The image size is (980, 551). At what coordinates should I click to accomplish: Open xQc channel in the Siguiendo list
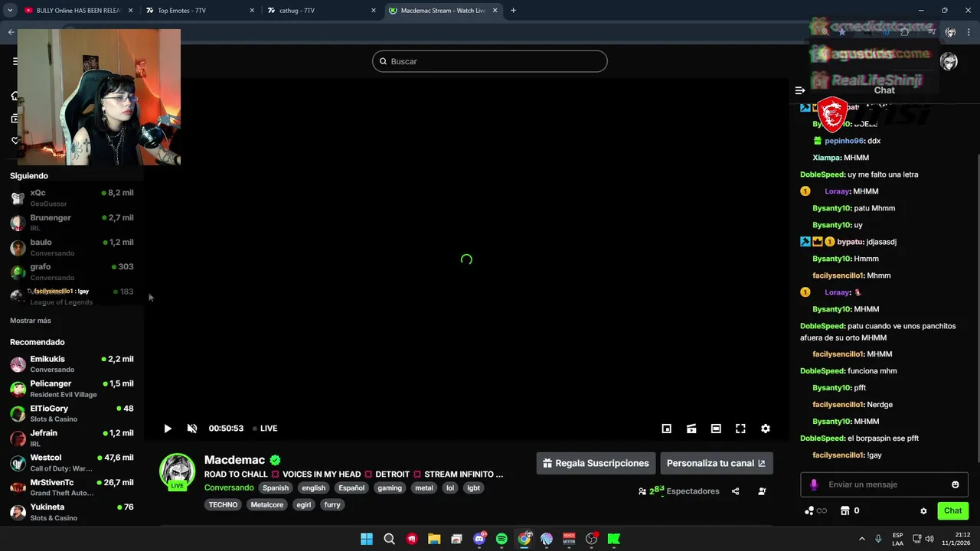pos(72,197)
